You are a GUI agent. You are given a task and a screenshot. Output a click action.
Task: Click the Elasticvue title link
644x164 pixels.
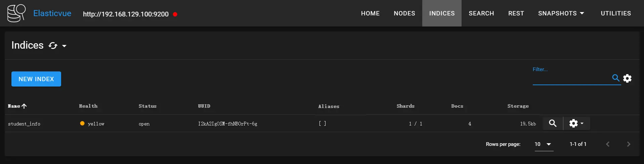(52, 13)
